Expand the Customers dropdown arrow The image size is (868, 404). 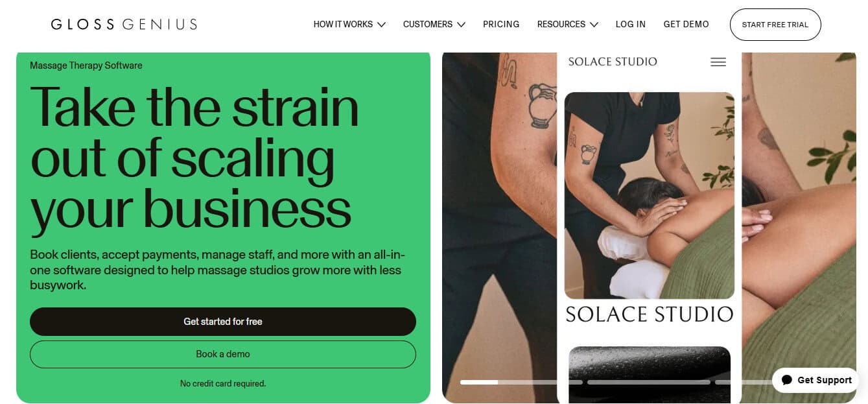(x=461, y=25)
